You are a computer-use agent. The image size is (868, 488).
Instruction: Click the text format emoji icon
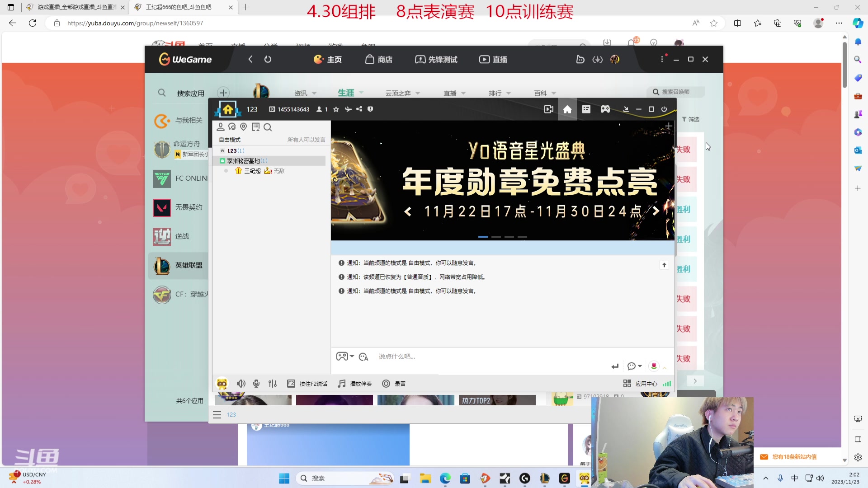pyautogui.click(x=363, y=357)
